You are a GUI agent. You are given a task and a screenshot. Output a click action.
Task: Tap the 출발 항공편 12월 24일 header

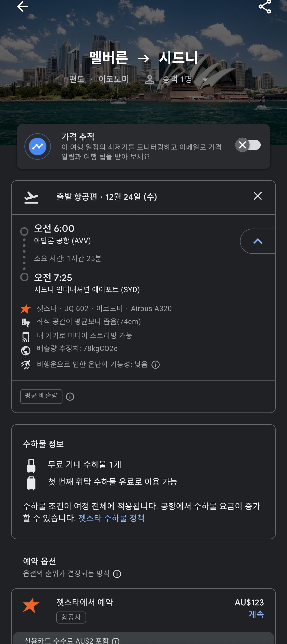coord(107,197)
